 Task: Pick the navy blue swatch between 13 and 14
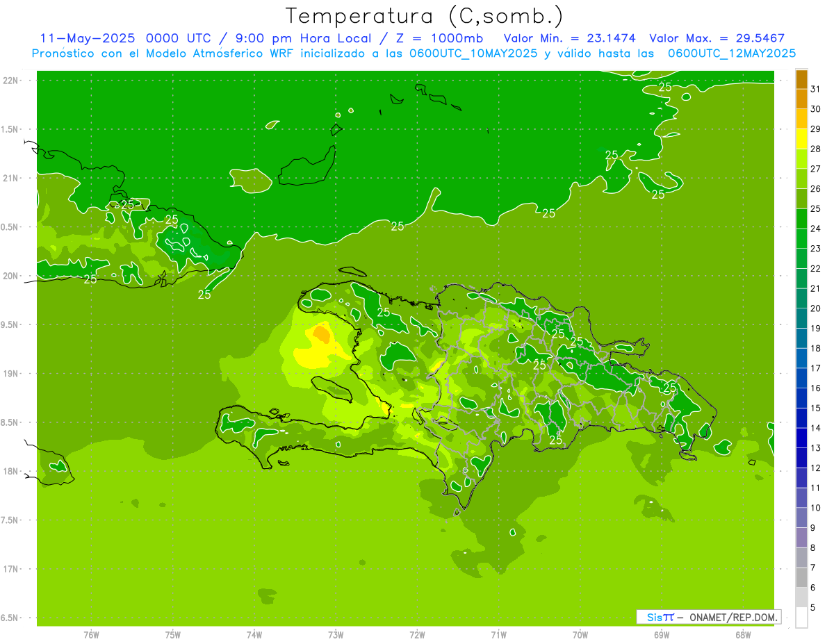pyautogui.click(x=801, y=438)
